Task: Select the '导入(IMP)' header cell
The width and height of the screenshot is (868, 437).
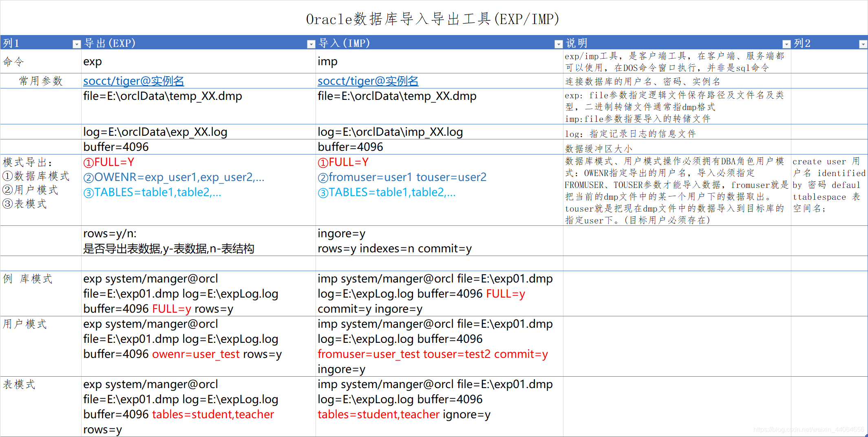Action: 440,43
